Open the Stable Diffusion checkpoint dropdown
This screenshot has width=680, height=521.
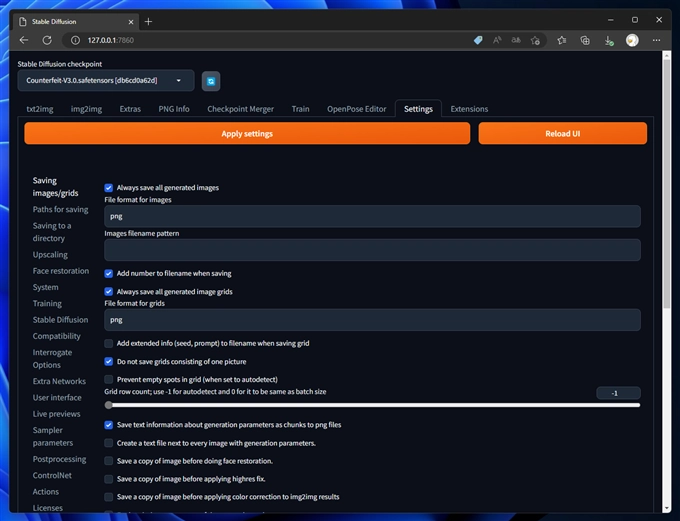click(106, 81)
